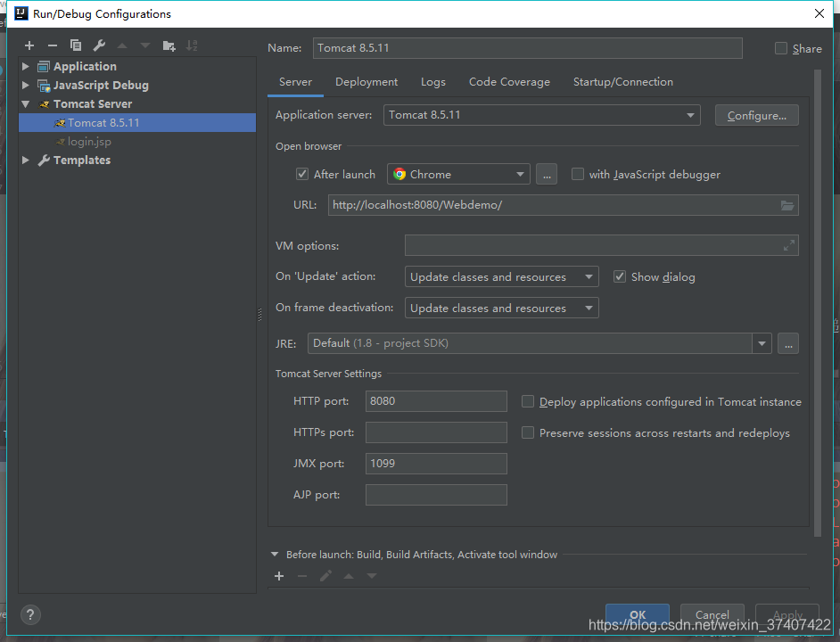Click the Configure... button

[756, 115]
